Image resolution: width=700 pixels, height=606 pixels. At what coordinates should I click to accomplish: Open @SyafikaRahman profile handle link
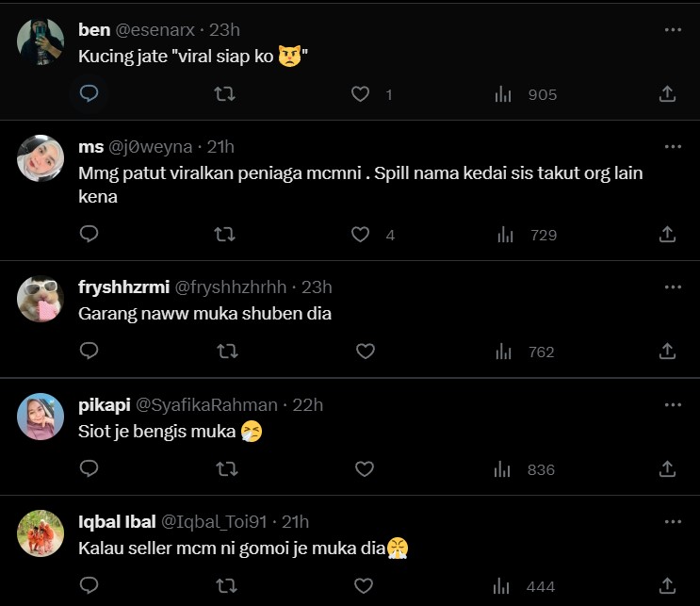point(207,405)
